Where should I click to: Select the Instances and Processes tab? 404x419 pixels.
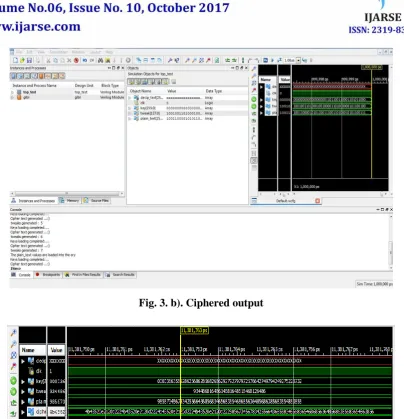33,201
